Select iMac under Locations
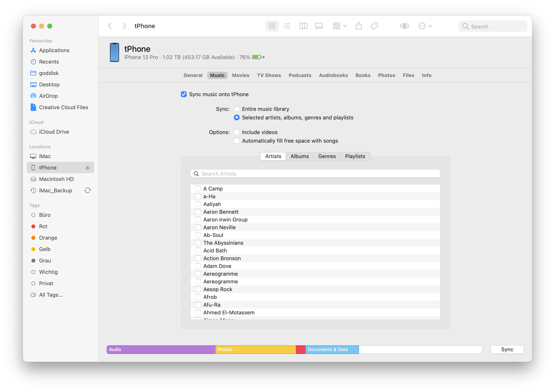Screen dimensions: 555x392 point(60,156)
